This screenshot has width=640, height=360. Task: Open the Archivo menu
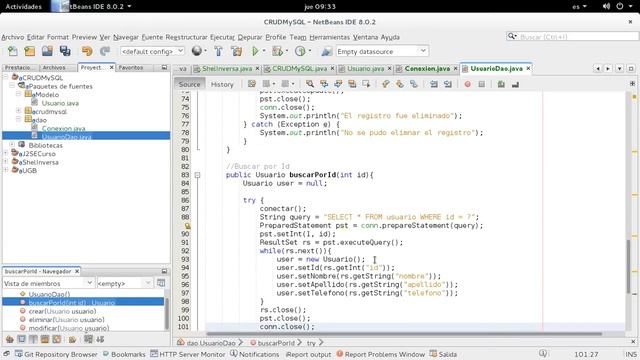coord(13,37)
